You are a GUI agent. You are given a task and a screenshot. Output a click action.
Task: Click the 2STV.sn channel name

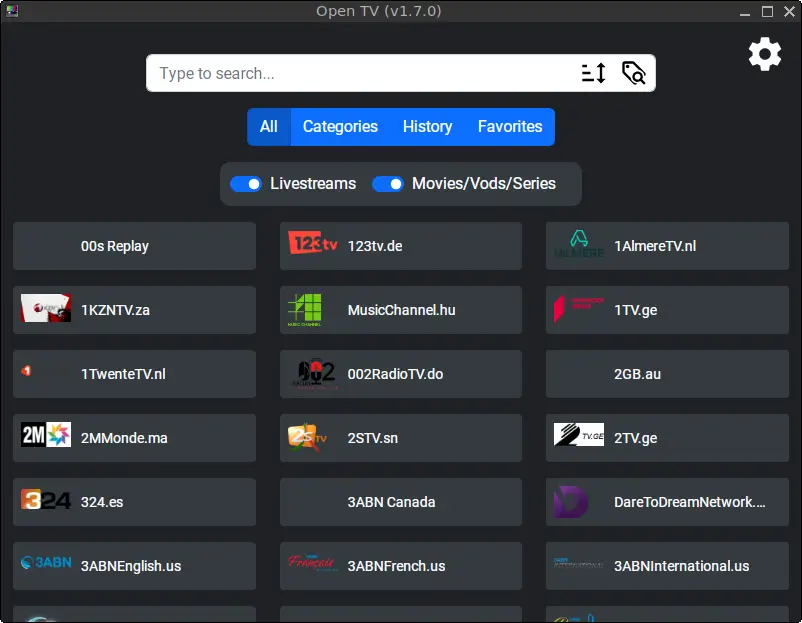point(373,438)
